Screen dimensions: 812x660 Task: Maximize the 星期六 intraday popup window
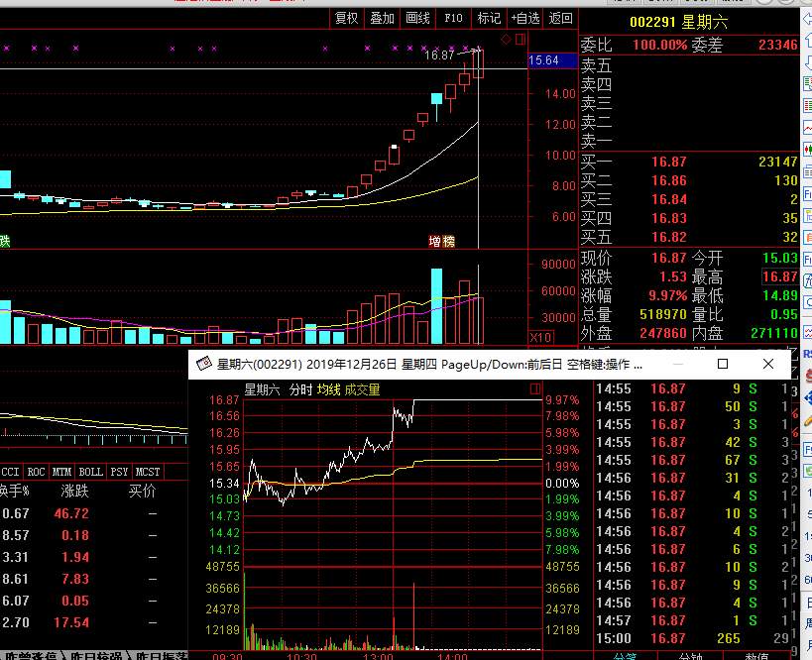(723, 364)
